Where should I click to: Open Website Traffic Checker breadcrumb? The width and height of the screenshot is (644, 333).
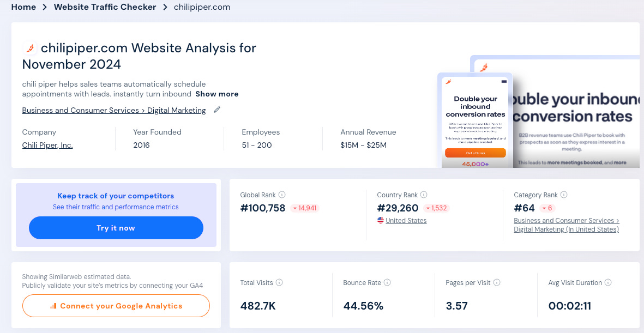[x=105, y=7]
